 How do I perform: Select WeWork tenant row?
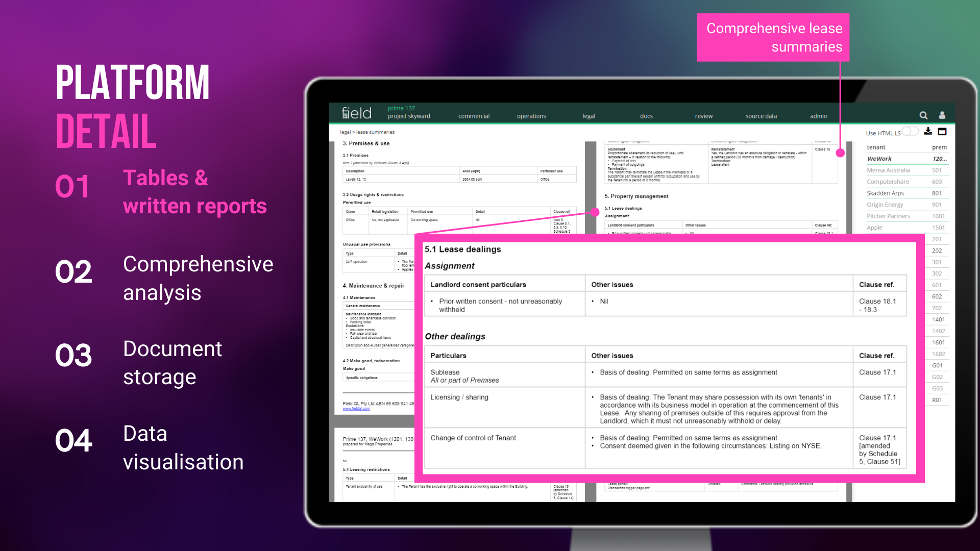(x=908, y=159)
